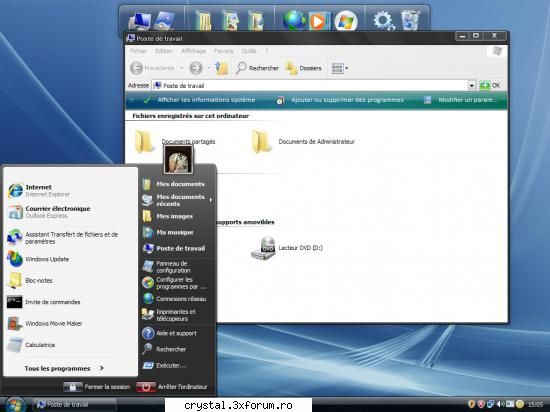The height and width of the screenshot is (412, 550).
Task: Click Fermer la session button
Action: [x=97, y=387]
